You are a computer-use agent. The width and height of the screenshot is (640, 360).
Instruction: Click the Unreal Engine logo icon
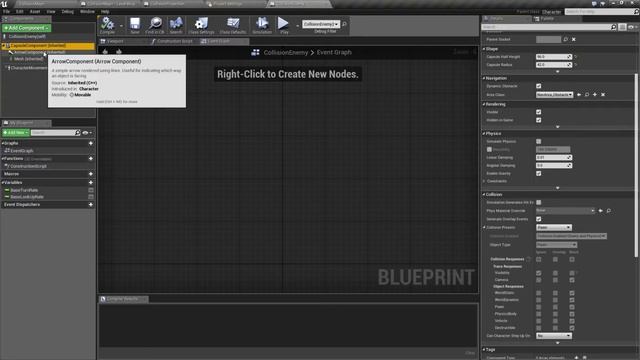click(x=4, y=4)
